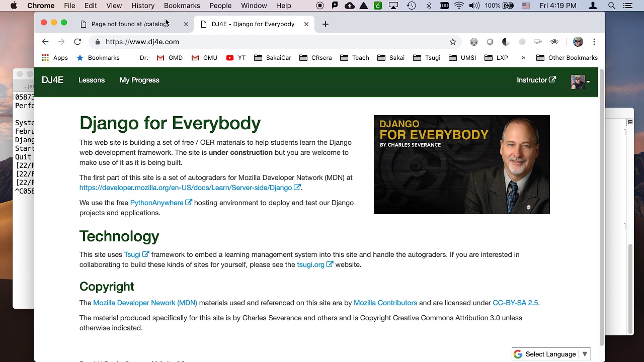Reload the current page

pyautogui.click(x=77, y=42)
